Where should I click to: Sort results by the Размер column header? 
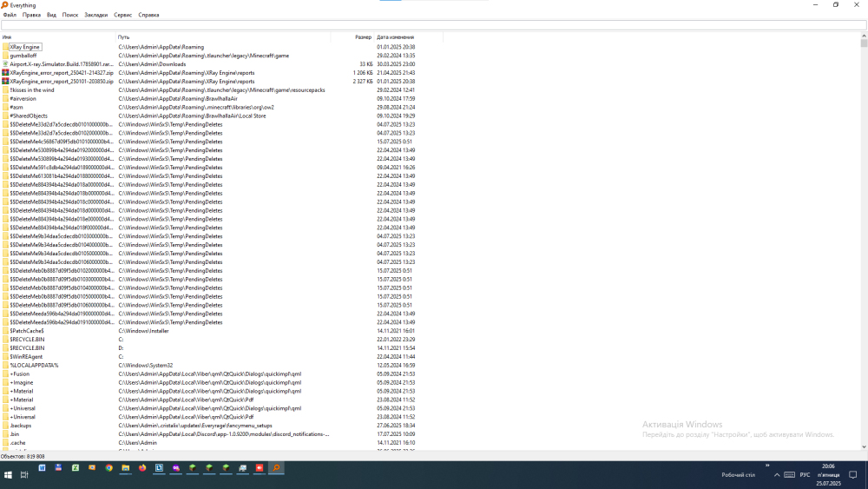[352, 37]
